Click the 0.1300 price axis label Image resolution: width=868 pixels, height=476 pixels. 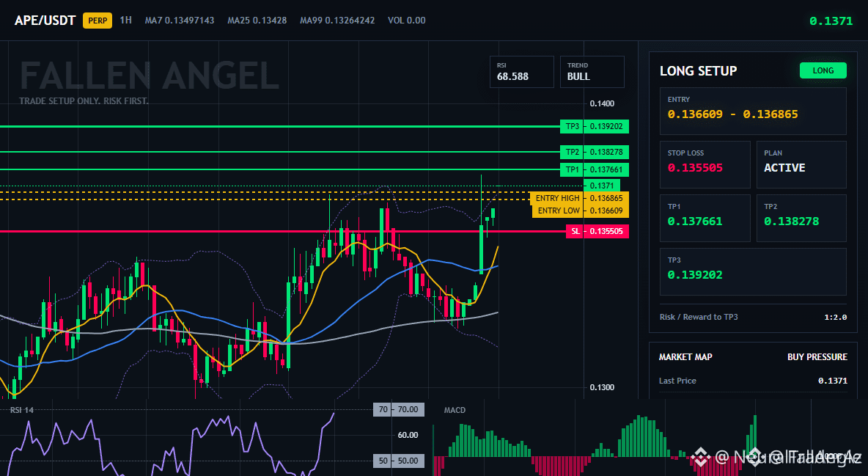point(602,387)
